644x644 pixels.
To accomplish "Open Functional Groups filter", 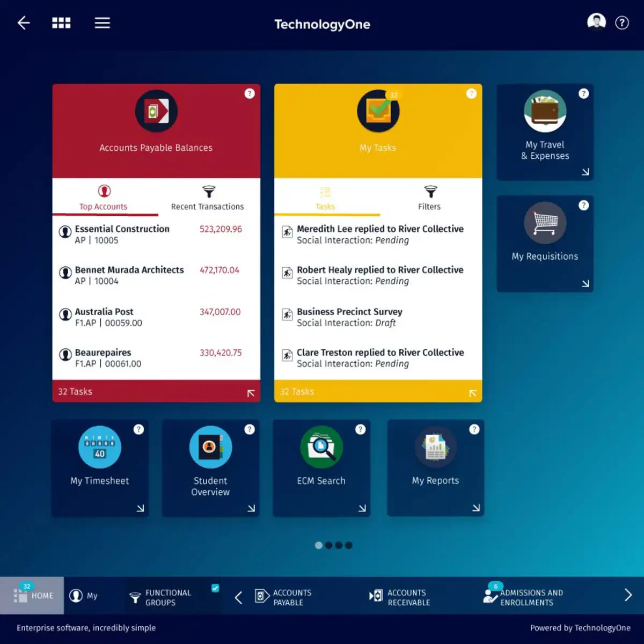I will (x=160, y=597).
